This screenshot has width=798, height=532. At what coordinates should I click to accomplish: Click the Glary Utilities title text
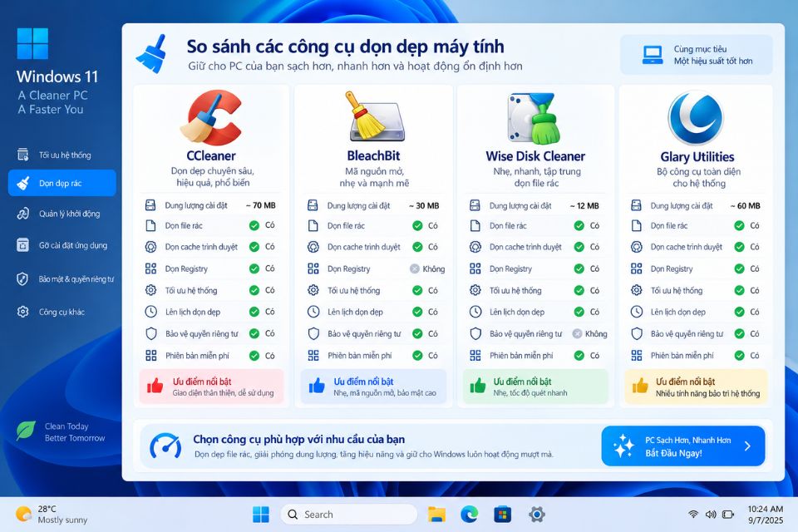(697, 157)
